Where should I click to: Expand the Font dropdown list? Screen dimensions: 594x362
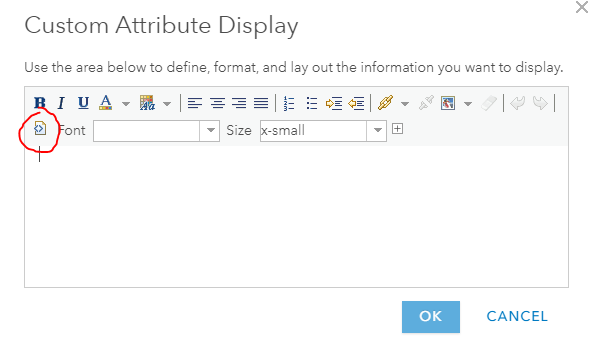pyautogui.click(x=210, y=131)
